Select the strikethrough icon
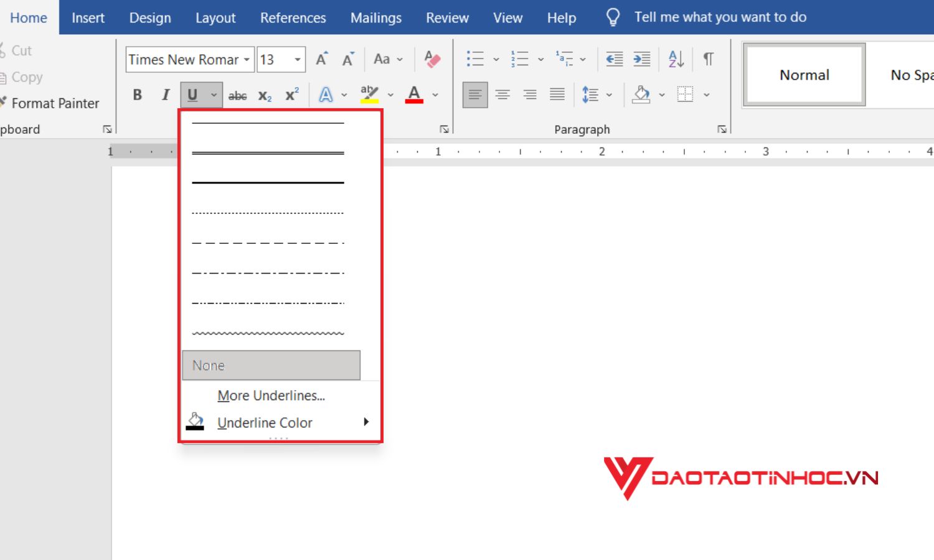 pos(237,94)
